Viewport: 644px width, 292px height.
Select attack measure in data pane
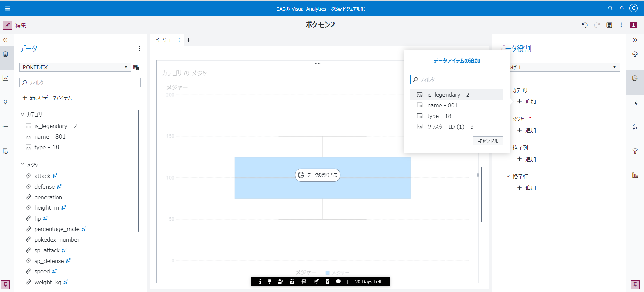42,176
